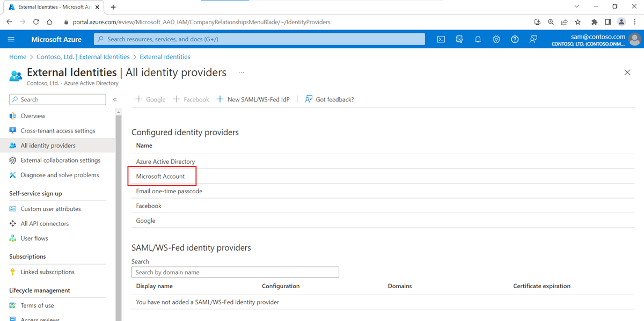The height and width of the screenshot is (321, 644).
Task: Open the blade ellipsis more options
Action: click(241, 72)
